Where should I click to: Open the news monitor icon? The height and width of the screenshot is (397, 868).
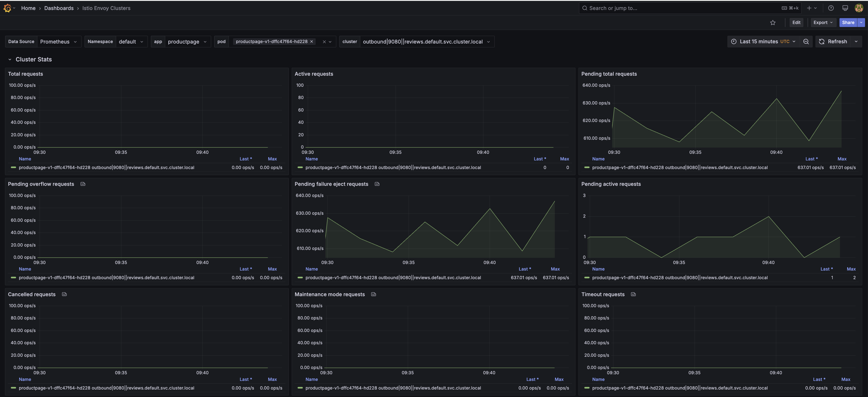[845, 8]
